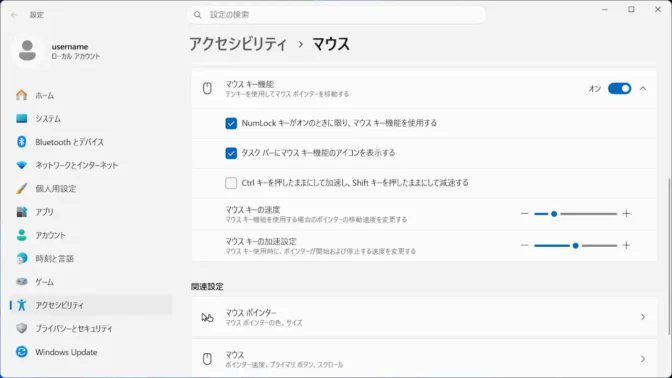Go to システム settings
The image size is (672, 378).
tap(91, 118)
